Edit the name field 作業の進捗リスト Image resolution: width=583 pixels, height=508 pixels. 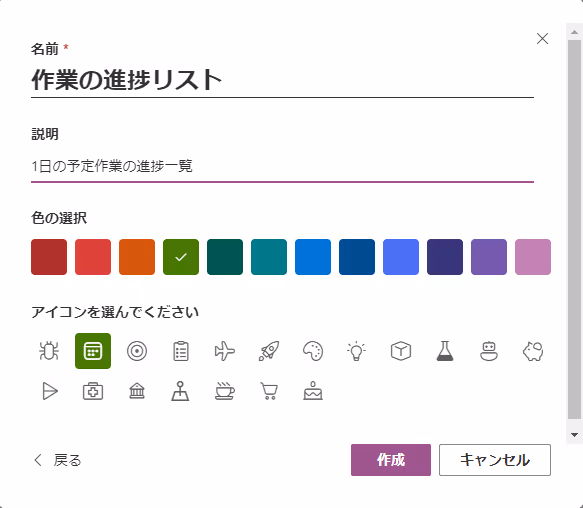283,80
